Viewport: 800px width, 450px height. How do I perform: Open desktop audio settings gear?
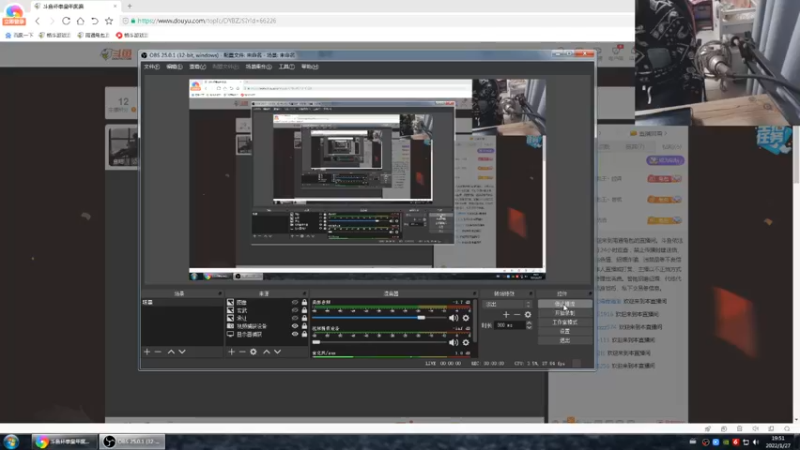[x=466, y=318]
